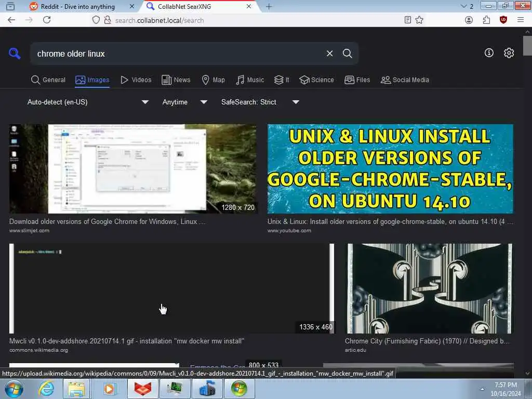
Task: Click the Unix & Linux: Install older versions title
Action: click(x=390, y=221)
